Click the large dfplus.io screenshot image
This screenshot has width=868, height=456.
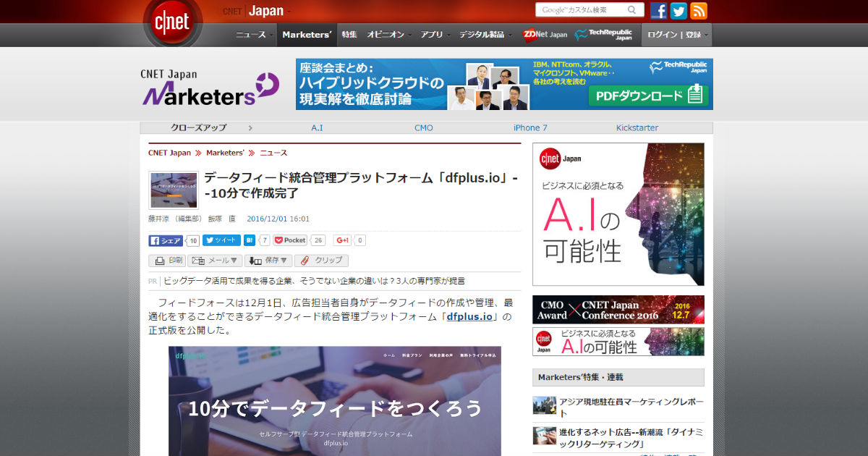pyautogui.click(x=335, y=401)
